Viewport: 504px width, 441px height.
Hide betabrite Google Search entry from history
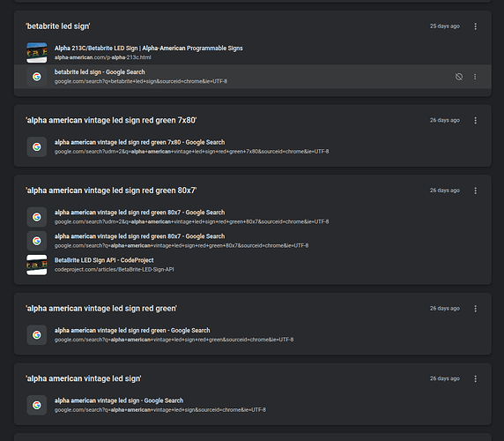point(459,77)
